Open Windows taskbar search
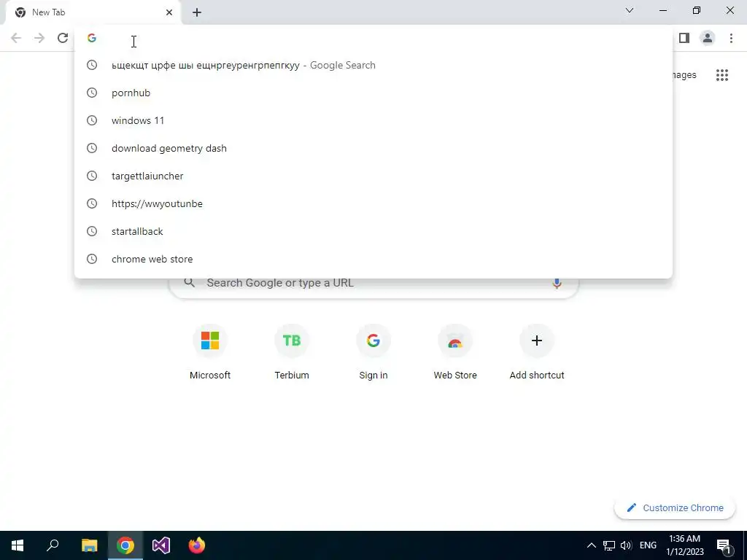This screenshot has width=747, height=560. [53, 545]
